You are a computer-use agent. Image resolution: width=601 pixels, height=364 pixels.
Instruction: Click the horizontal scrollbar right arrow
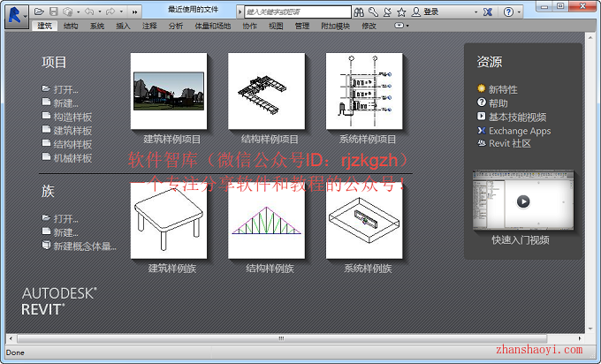click(x=580, y=338)
